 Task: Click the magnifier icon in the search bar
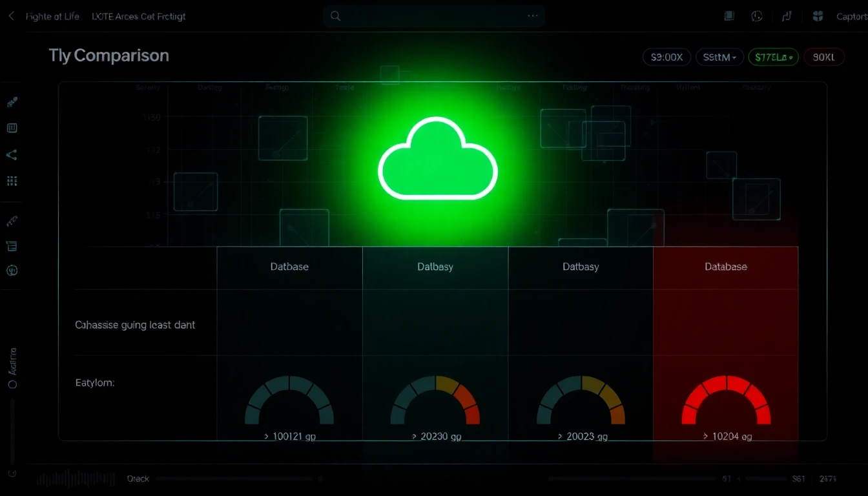335,16
